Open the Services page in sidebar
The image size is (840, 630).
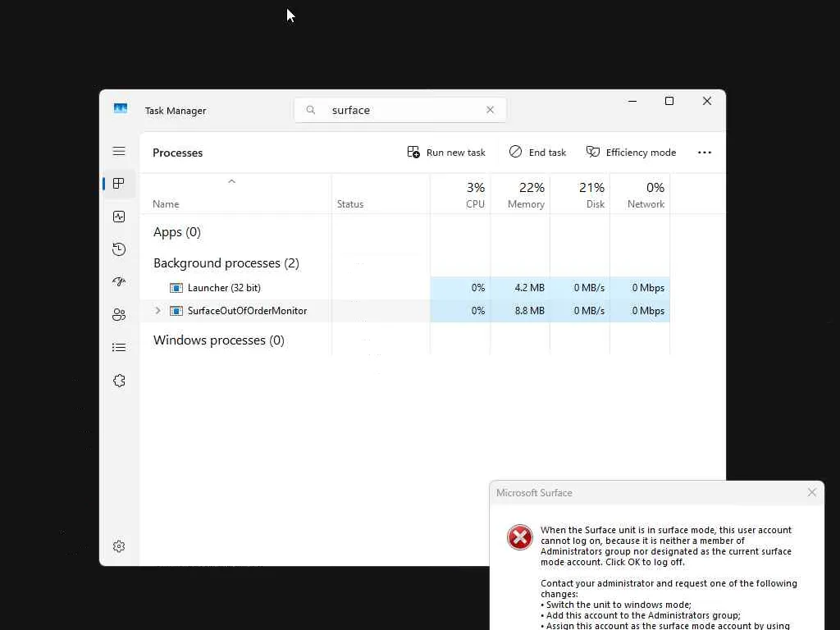pyautogui.click(x=119, y=381)
